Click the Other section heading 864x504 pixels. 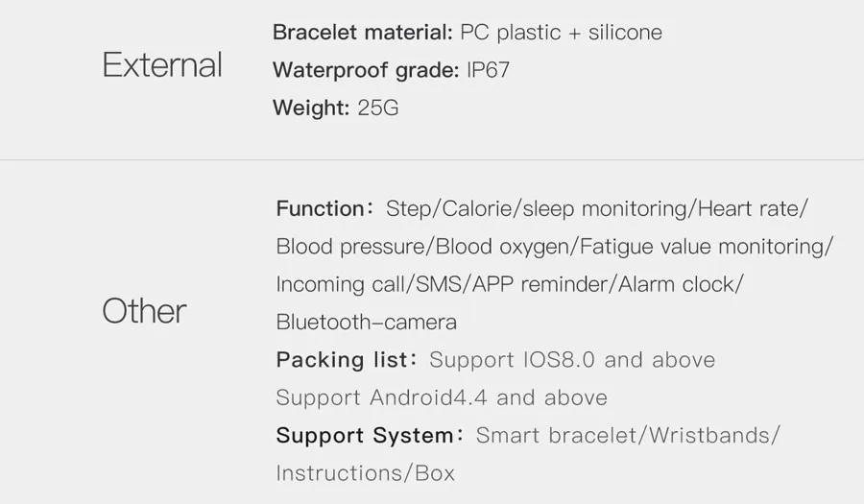(144, 311)
